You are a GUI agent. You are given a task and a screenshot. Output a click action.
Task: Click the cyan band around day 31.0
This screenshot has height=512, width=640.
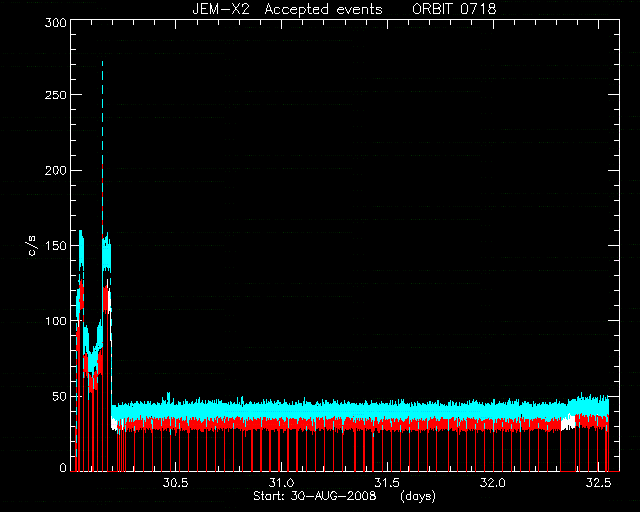point(281,410)
